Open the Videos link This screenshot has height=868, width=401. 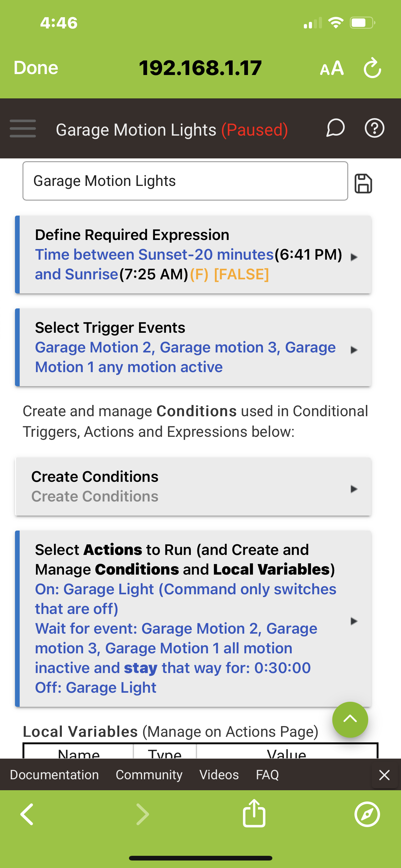(219, 775)
